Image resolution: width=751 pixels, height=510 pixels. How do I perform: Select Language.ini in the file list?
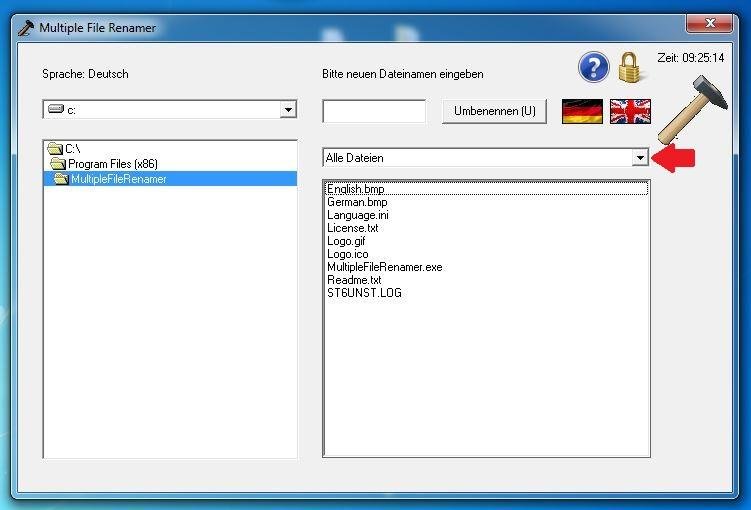click(487, 215)
